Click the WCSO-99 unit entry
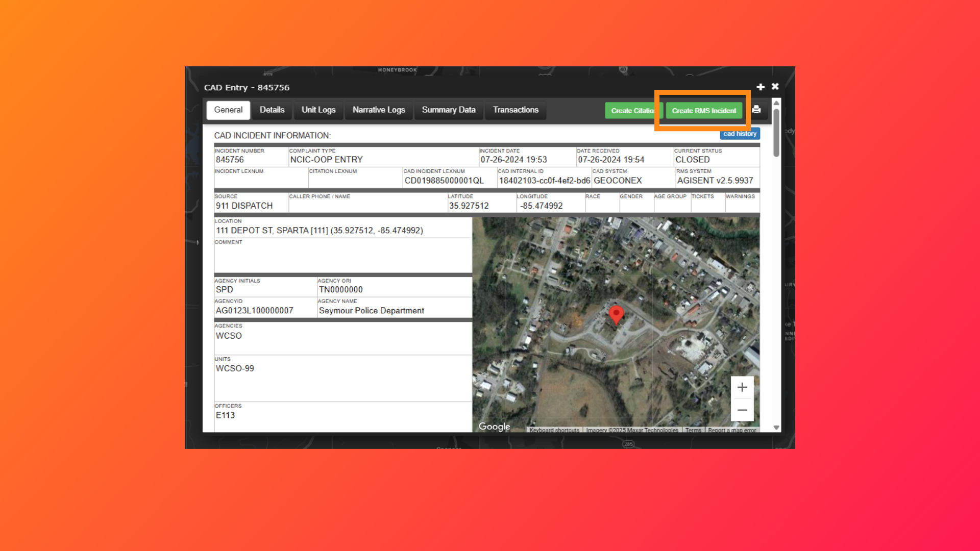The height and width of the screenshot is (551, 980). click(x=235, y=368)
